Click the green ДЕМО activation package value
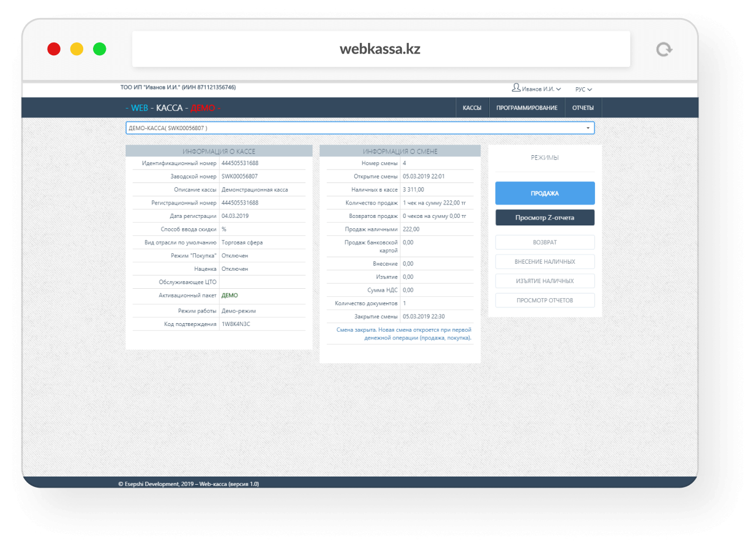 coord(230,295)
